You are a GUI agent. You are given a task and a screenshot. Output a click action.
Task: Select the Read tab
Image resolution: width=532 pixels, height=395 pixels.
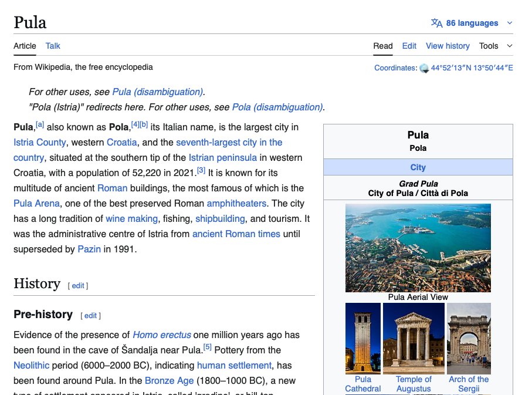[383, 46]
